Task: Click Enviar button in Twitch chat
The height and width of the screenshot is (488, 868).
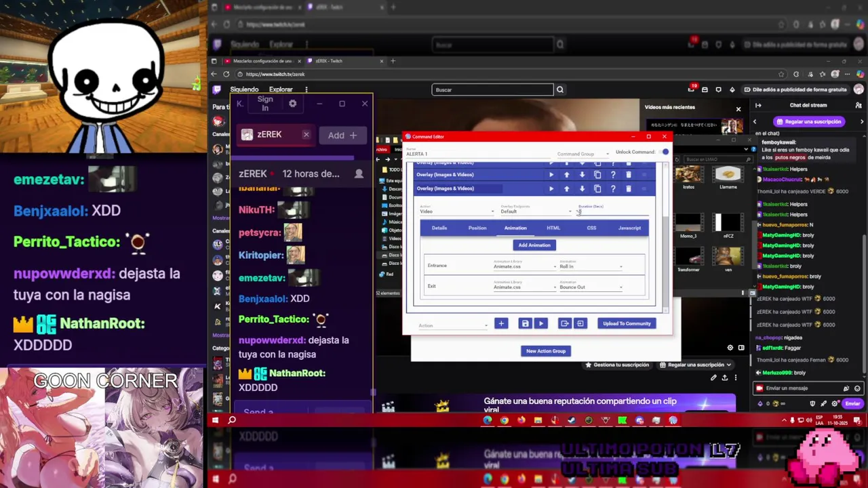Action: tap(852, 403)
